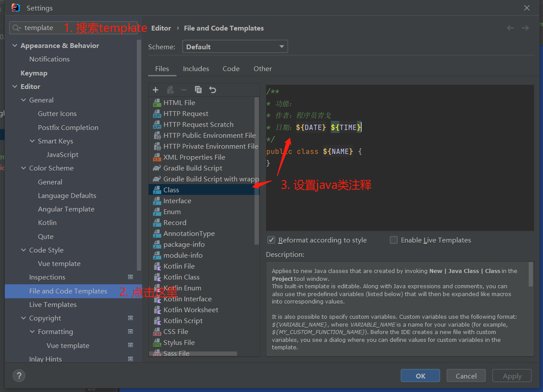Image resolution: width=543 pixels, height=392 pixels.
Task: Collapse the Smart Keys node
Action: tap(32, 141)
